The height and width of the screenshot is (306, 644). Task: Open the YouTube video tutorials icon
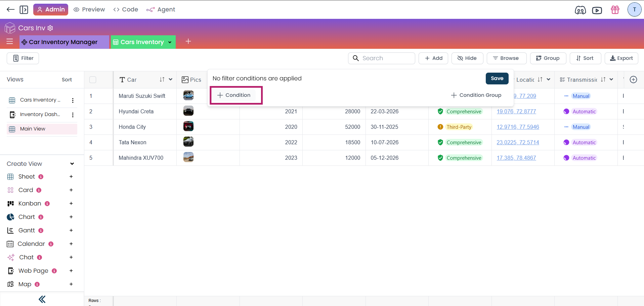tap(597, 10)
